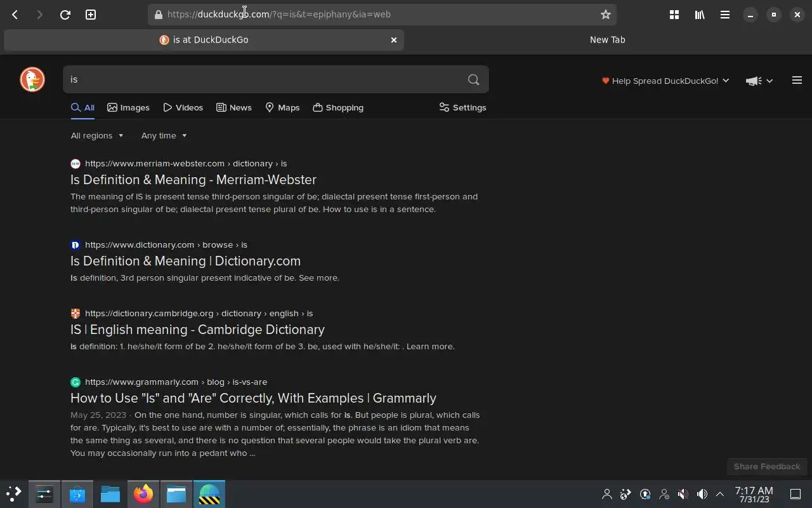Open Merriam-Webster Is Definition result
The image size is (812, 508).
click(193, 180)
